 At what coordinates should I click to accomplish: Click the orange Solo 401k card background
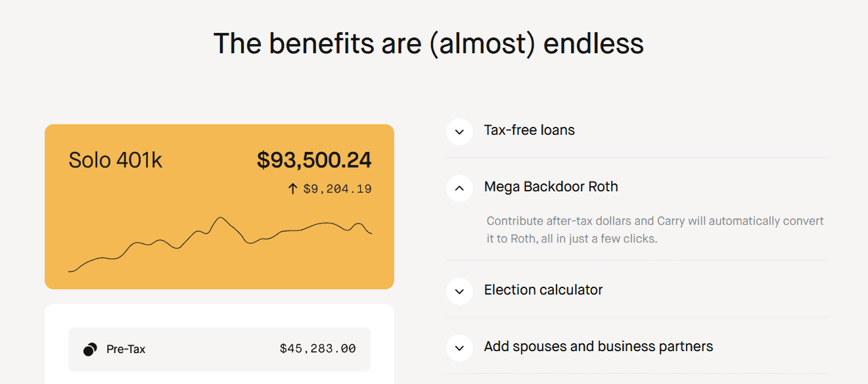(219, 206)
